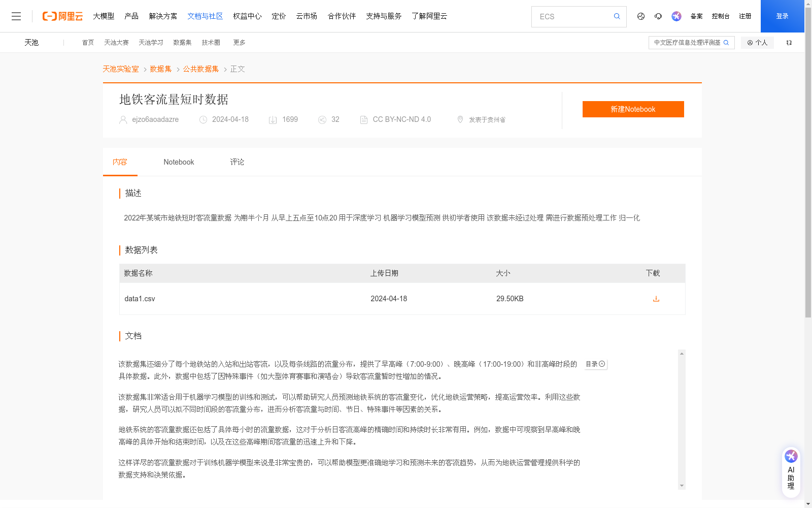812x508 pixels.
Task: Click the fullscreen expand icon in Tianchi bar
Action: tap(789, 43)
